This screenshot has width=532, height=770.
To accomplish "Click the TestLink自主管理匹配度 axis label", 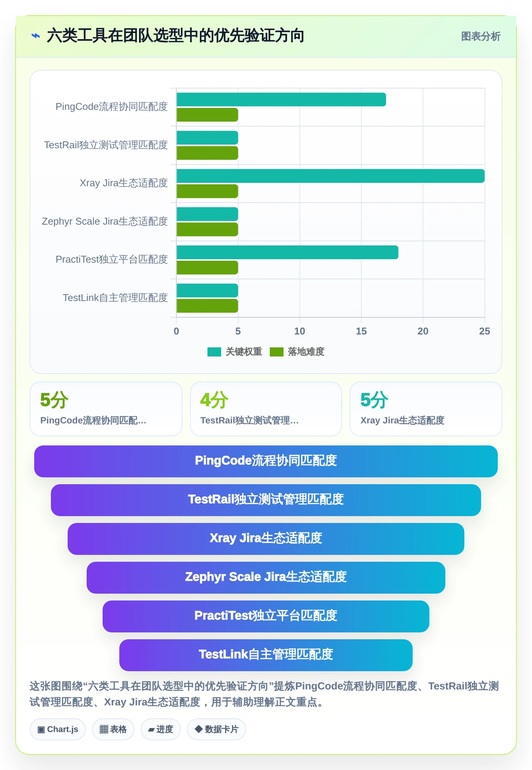I will pos(115,298).
